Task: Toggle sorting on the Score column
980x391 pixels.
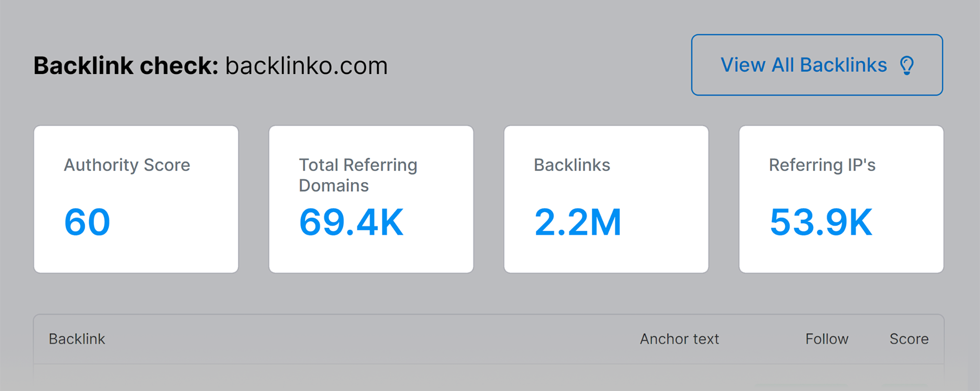Action: tap(909, 339)
